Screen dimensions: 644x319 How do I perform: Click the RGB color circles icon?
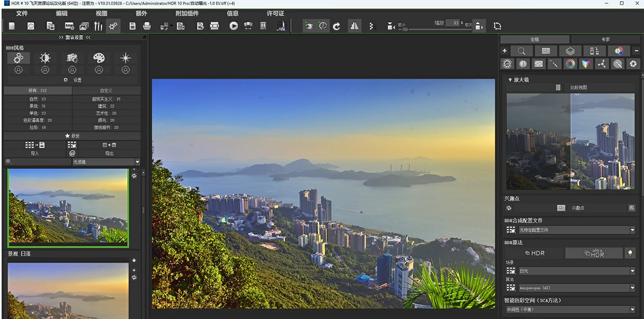[x=619, y=51]
